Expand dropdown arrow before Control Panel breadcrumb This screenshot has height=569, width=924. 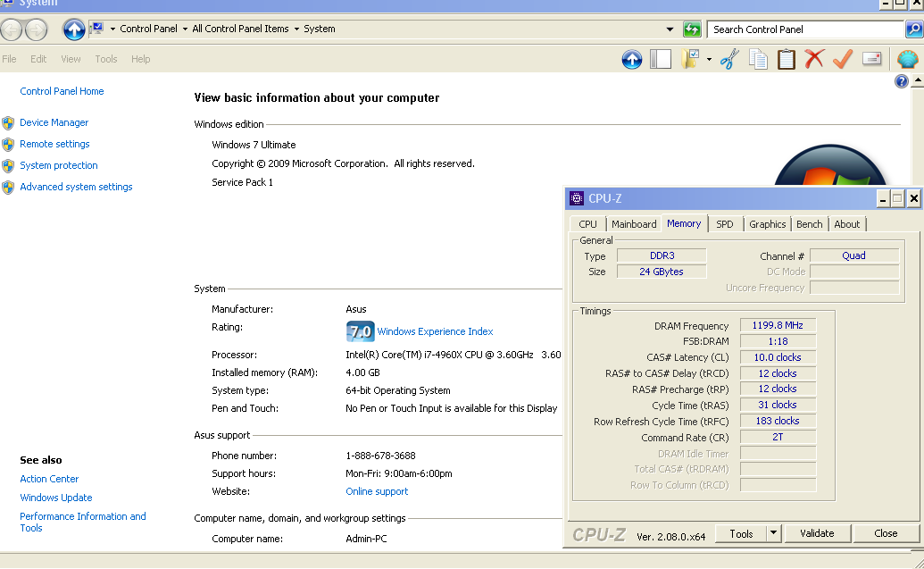pyautogui.click(x=112, y=29)
